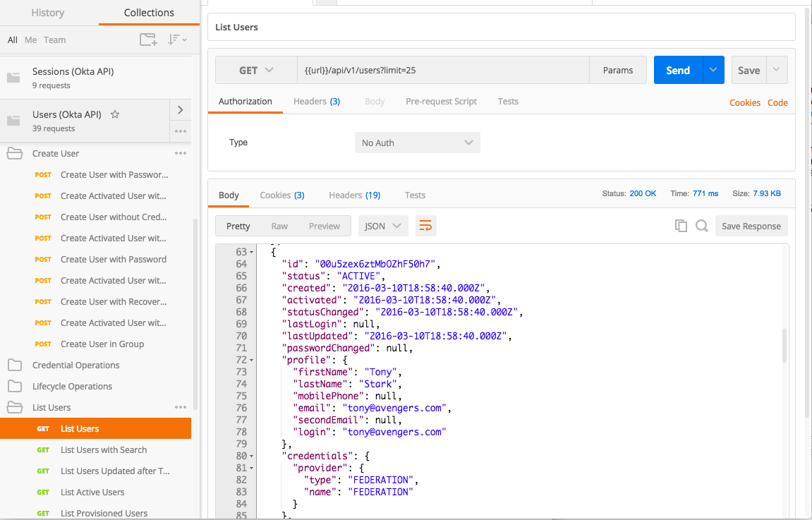
Task: Click the response body vertical scrollbar
Action: click(784, 345)
